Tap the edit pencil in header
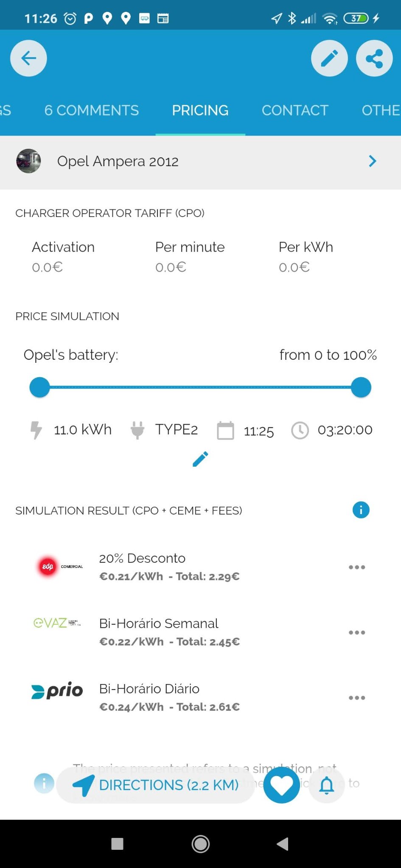The height and width of the screenshot is (868, 401). (x=329, y=58)
